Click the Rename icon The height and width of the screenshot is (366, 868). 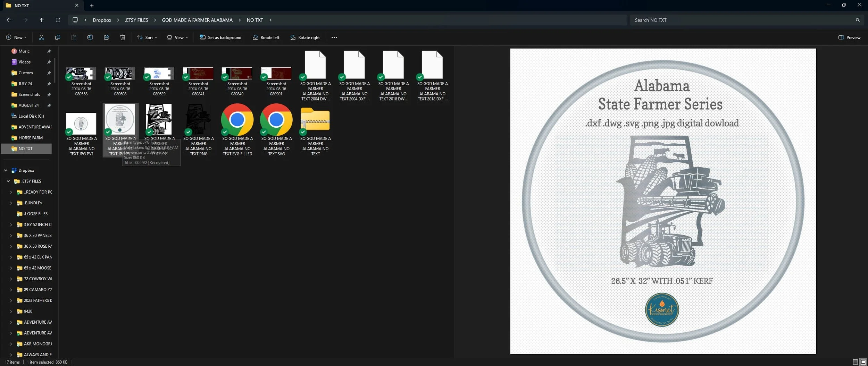[x=90, y=37]
